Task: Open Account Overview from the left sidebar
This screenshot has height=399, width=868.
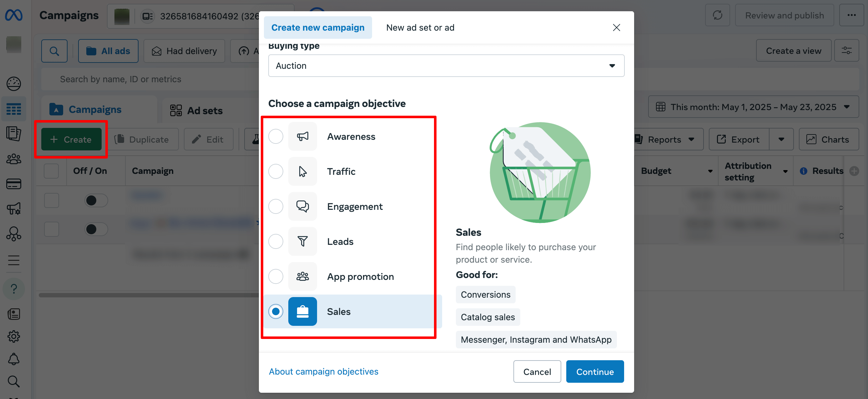Action: click(x=13, y=84)
